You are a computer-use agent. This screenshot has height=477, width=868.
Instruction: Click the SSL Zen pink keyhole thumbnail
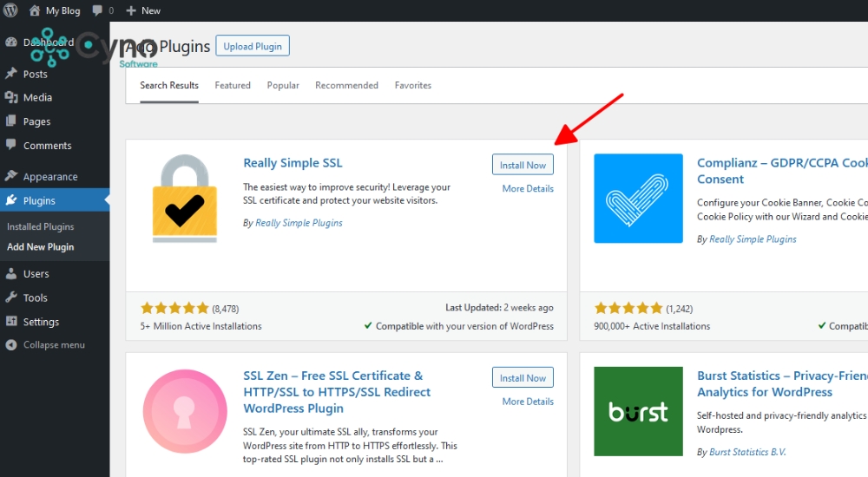pos(185,411)
